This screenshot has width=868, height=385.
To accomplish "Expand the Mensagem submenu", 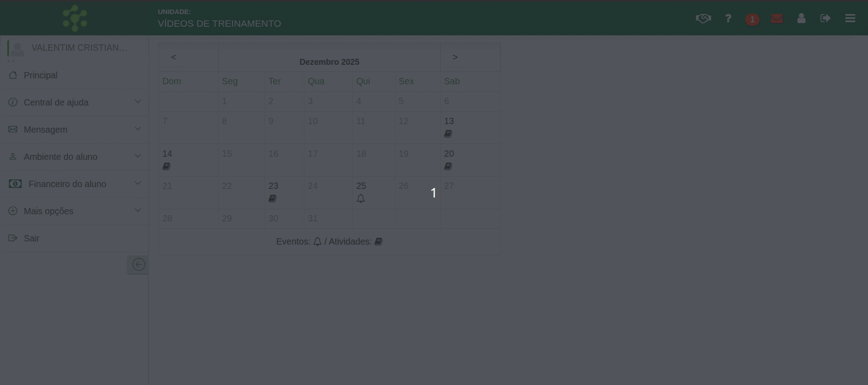I will 74,130.
